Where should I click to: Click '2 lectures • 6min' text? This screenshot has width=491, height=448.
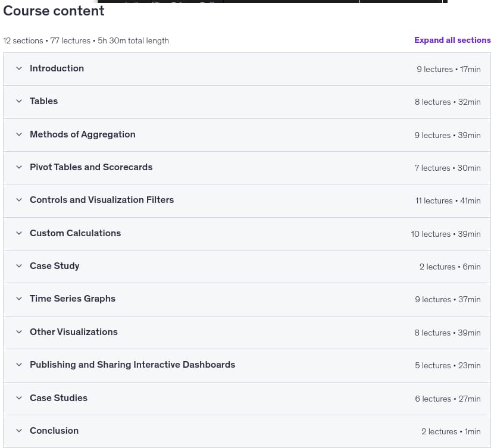450,267
